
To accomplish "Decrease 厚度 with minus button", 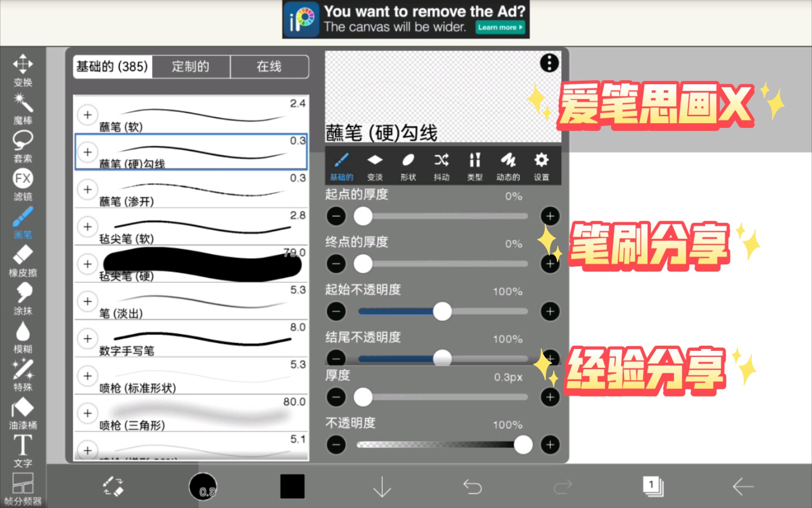I will (x=336, y=397).
